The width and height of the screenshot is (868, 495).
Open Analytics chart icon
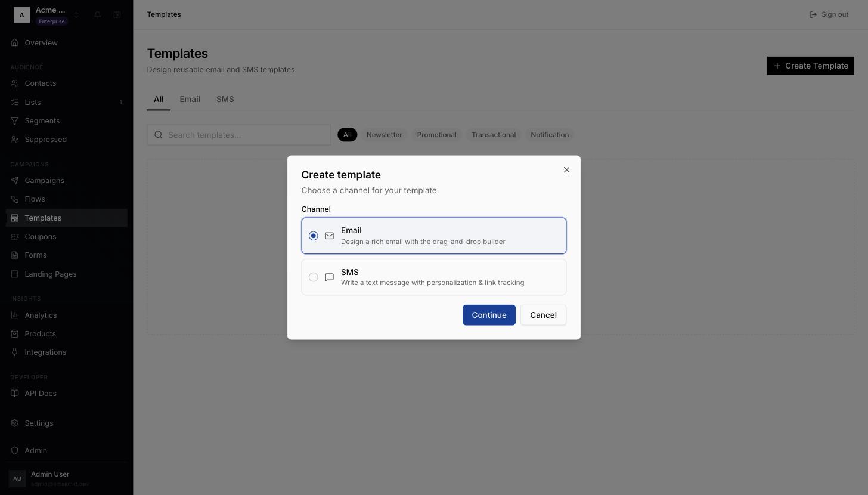(15, 315)
